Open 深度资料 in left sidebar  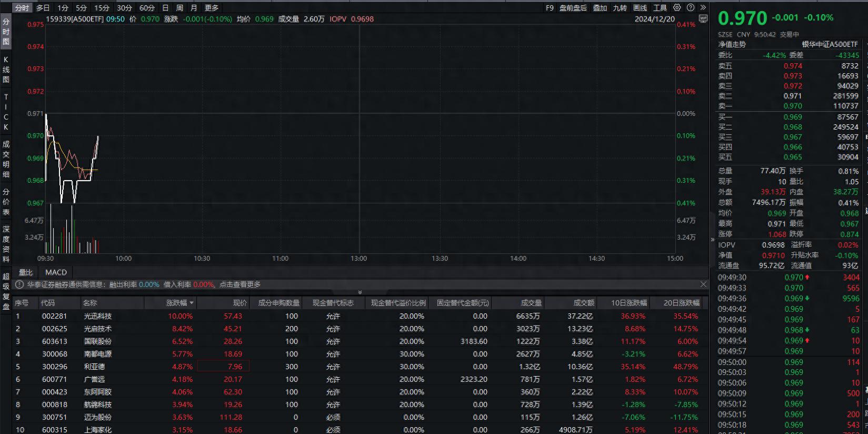(x=6, y=244)
